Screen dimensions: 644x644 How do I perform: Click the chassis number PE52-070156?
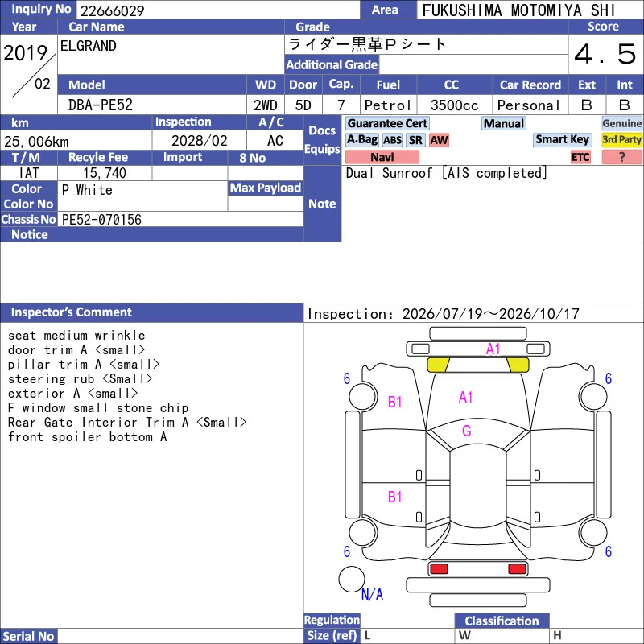[101, 220]
